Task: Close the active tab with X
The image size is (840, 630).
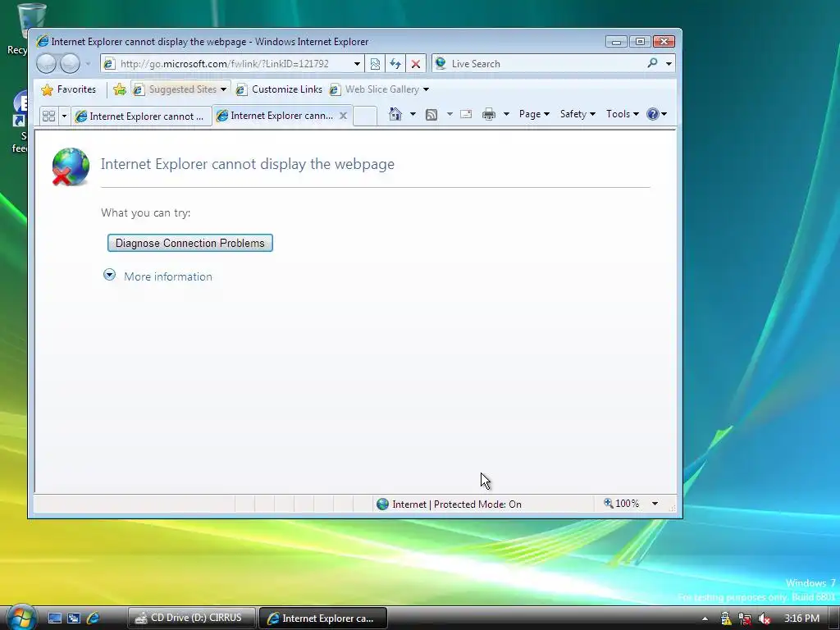Action: 344,116
